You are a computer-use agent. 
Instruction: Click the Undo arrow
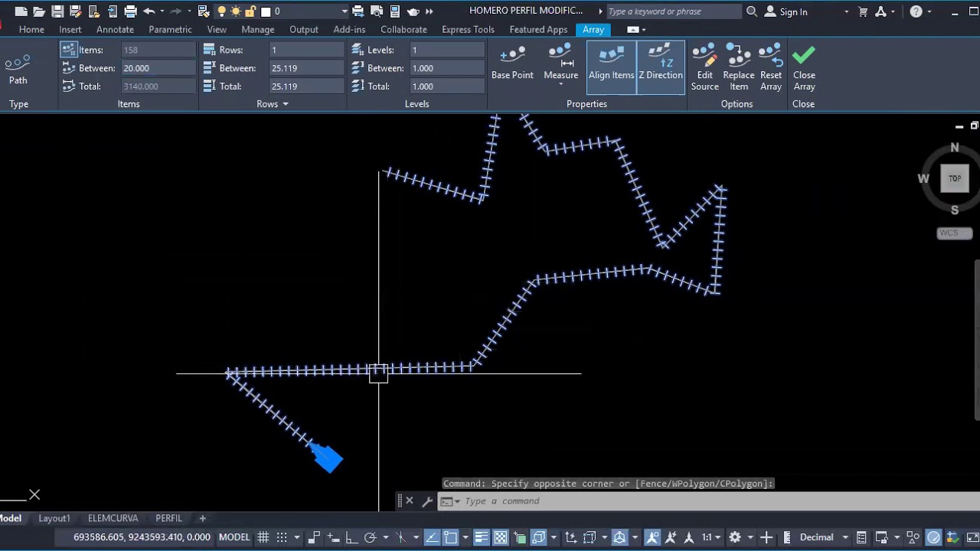pos(149,11)
